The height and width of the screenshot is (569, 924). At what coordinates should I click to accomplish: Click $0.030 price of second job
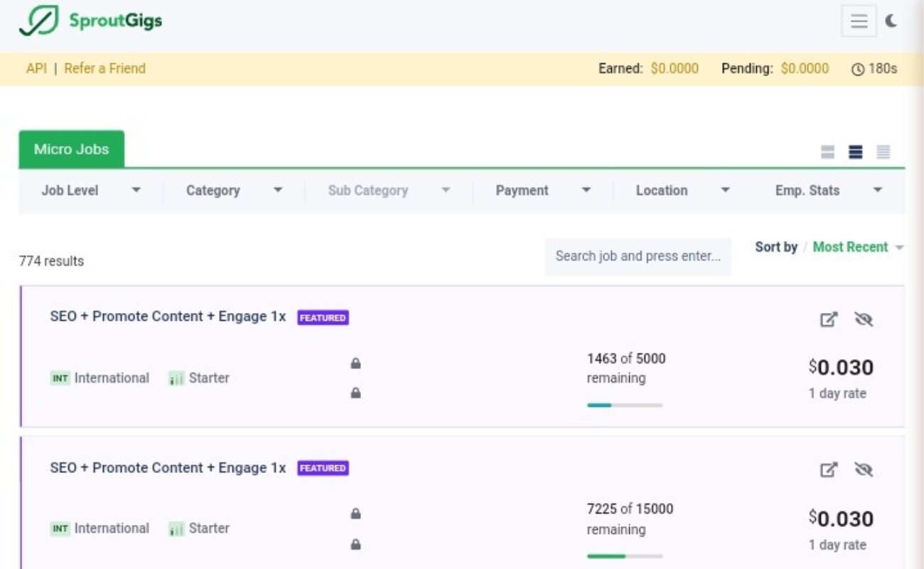[841, 519]
